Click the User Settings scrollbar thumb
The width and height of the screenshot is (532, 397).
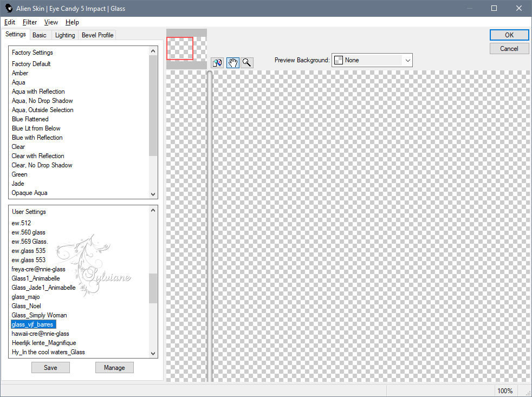coord(153,288)
